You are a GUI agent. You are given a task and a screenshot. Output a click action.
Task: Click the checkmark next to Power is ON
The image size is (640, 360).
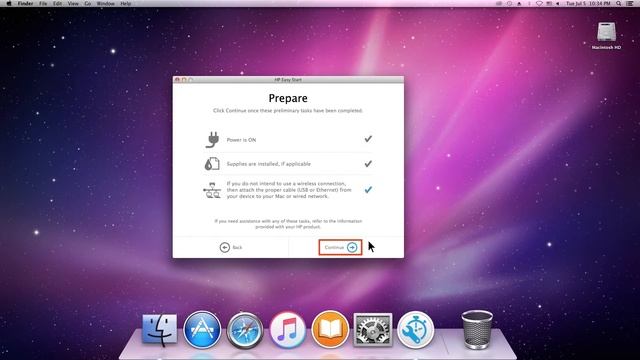tap(368, 139)
